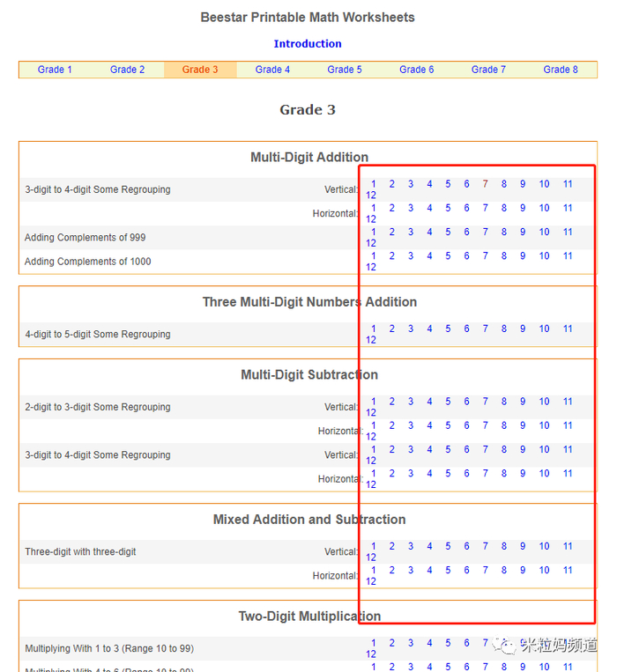Screen dimensions: 617x672
Task: Open worksheet 12 of 2-digit to 3-digit Subtraction Horizontal
Action: coord(371,437)
